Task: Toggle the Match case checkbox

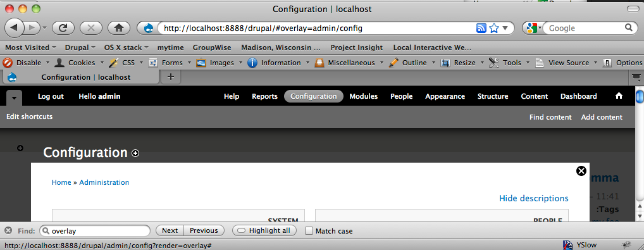Action: (x=309, y=230)
